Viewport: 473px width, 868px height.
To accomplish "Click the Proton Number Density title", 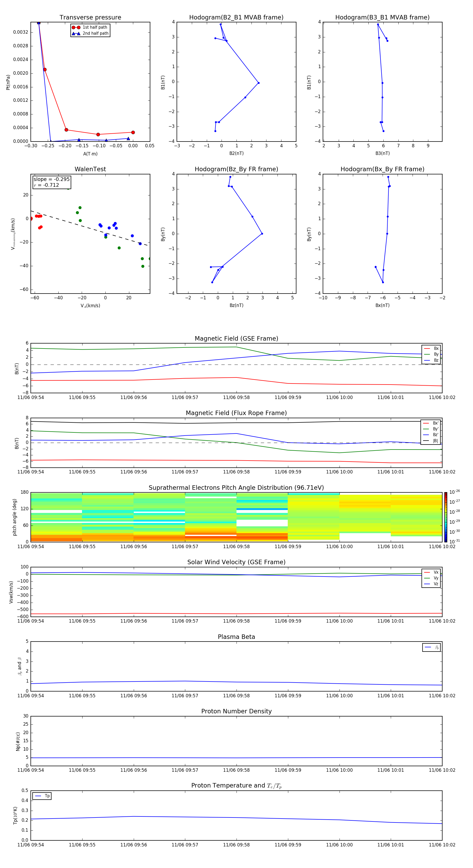I will pos(236,711).
